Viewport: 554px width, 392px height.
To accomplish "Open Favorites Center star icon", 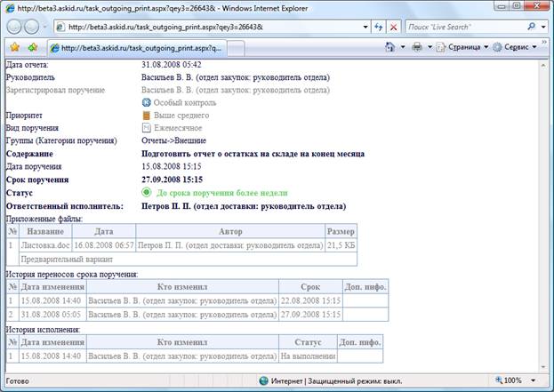I will 14,47.
